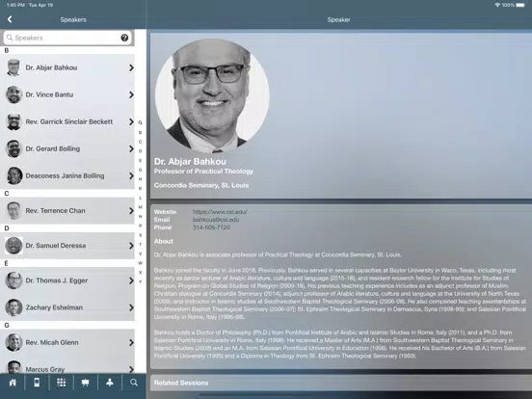Select Dr. Vince Bantu's avatar
Image resolution: width=532 pixels, height=399 pixels.
coord(13,94)
